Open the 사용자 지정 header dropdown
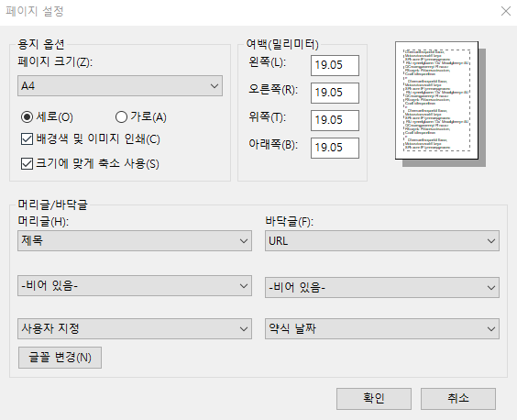 pyautogui.click(x=135, y=328)
